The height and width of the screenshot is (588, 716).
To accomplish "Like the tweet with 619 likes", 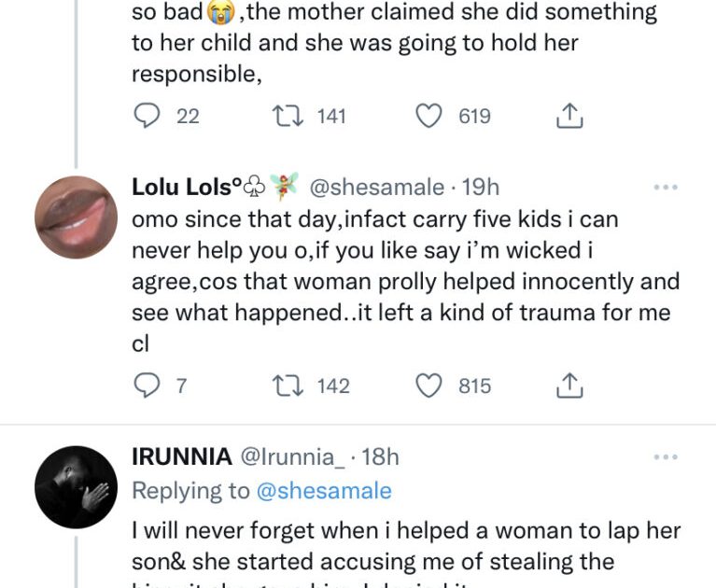I will tap(428, 116).
